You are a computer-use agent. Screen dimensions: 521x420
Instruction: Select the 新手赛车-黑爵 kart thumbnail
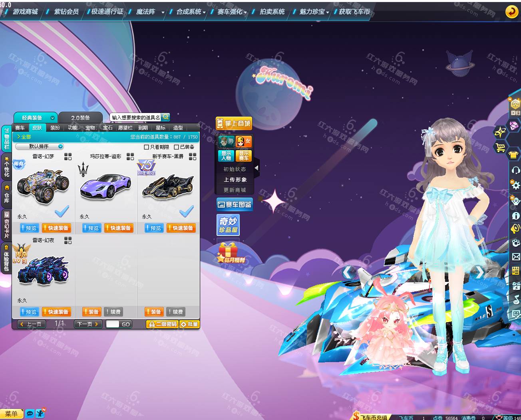[x=168, y=188]
